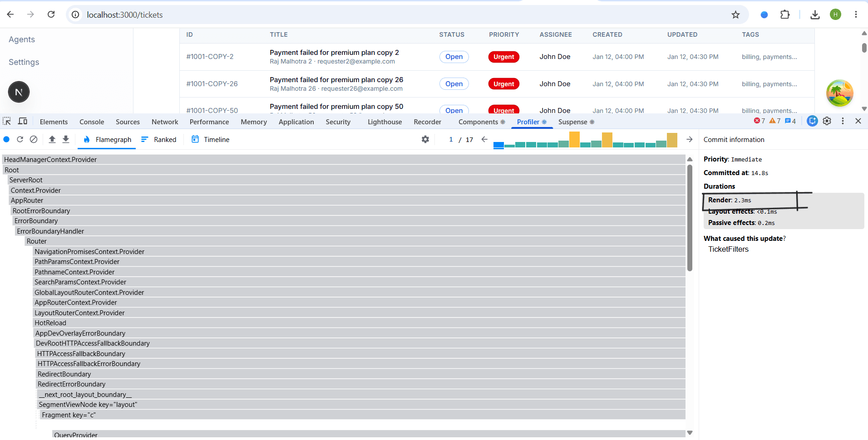Select the AppRouter flamegraph row
This screenshot has width=868, height=440.
click(x=347, y=200)
